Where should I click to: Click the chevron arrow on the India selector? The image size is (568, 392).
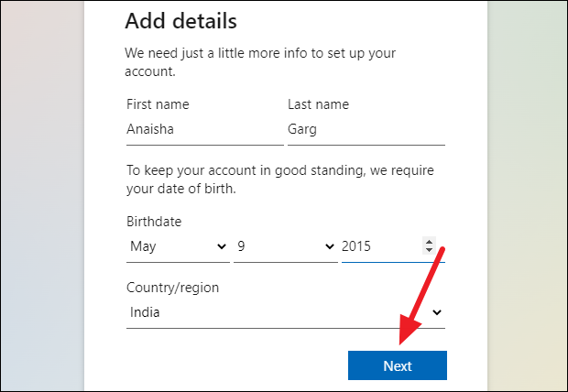click(x=437, y=312)
